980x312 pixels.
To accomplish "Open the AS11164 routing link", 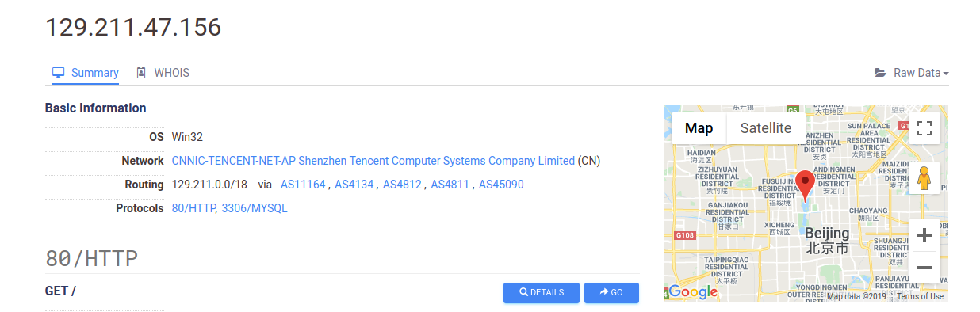I will click(303, 185).
